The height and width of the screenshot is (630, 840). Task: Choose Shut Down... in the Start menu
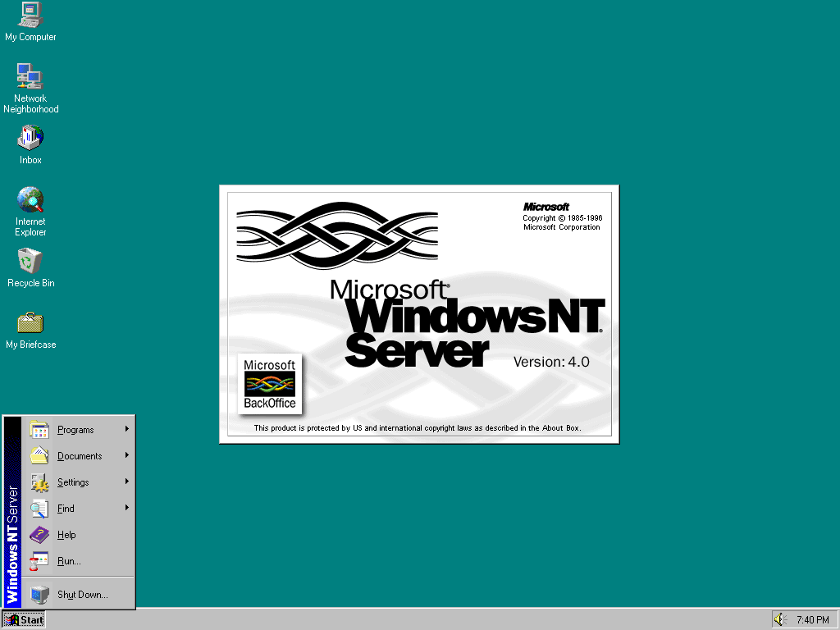(x=79, y=595)
